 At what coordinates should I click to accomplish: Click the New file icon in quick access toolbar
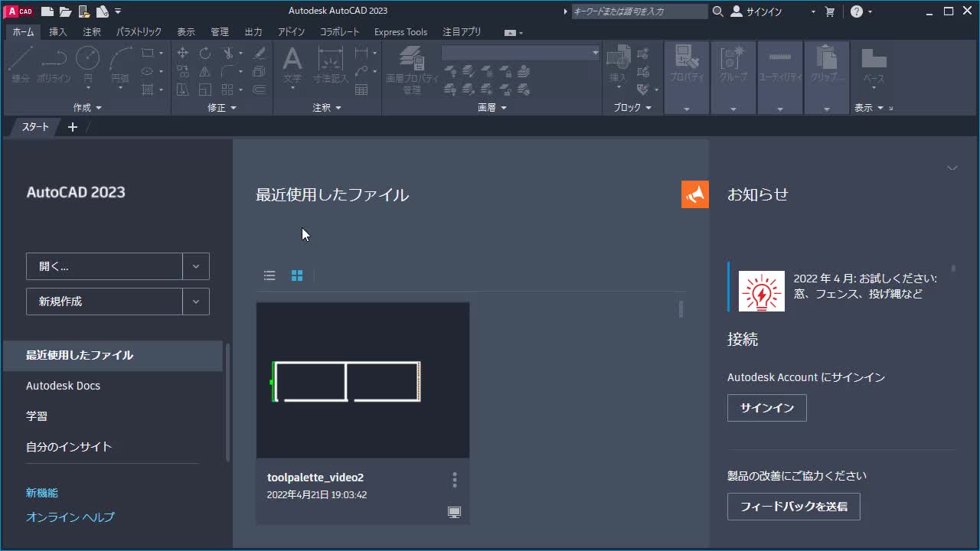point(47,11)
